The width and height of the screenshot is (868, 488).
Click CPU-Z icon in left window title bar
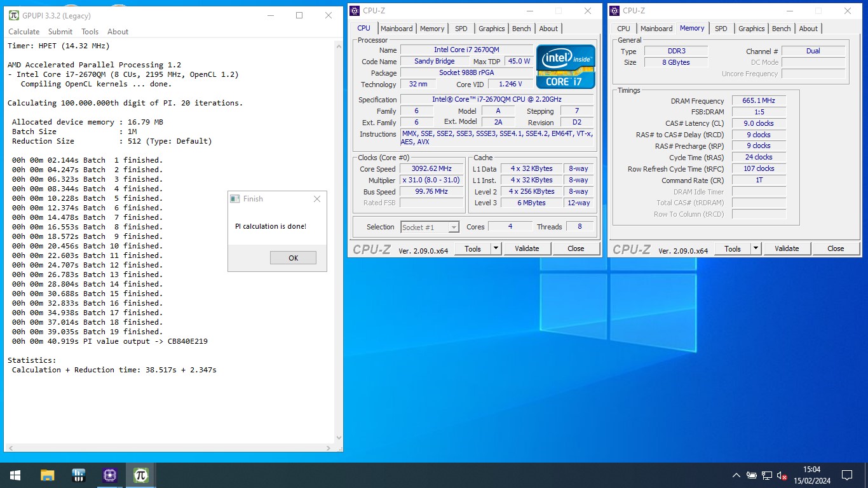(355, 10)
